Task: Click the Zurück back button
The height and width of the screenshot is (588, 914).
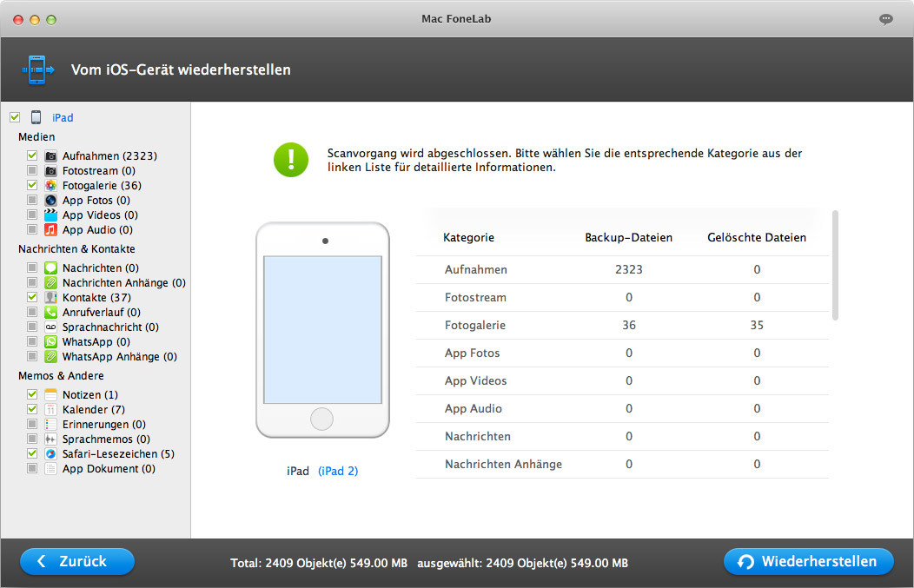Action: (x=77, y=561)
